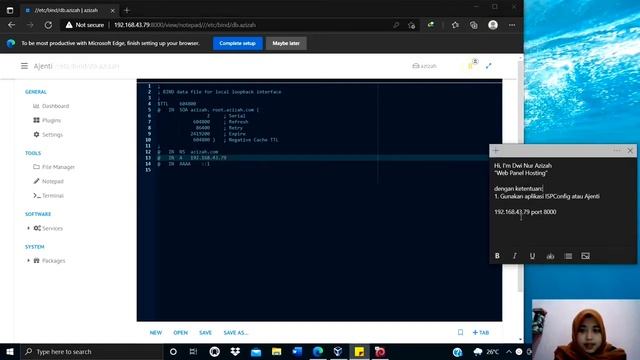Screen dimensions: 640x360
Task: Open Cortana circle in taskbar
Action: click(173, 351)
